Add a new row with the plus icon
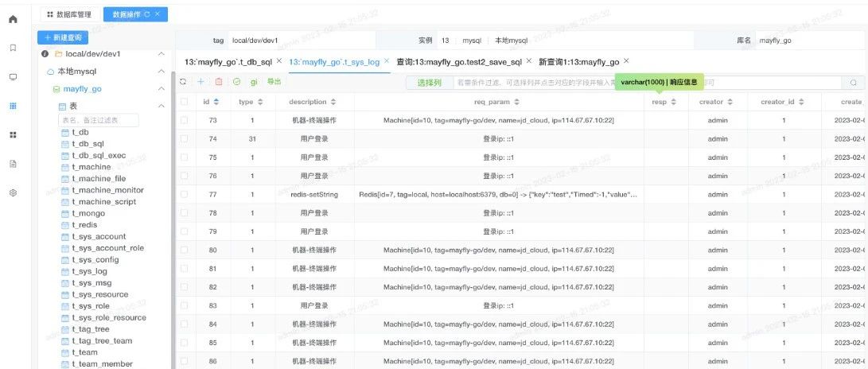The image size is (868, 369). [200, 82]
